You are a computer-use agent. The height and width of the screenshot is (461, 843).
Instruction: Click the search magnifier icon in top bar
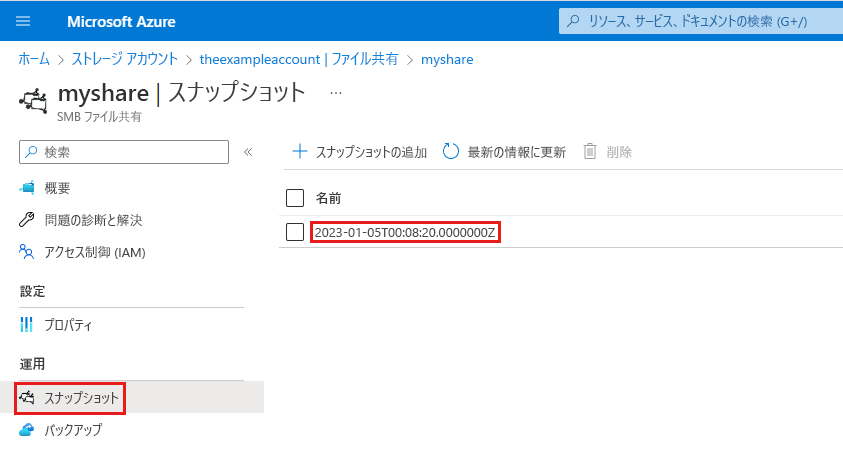574,21
